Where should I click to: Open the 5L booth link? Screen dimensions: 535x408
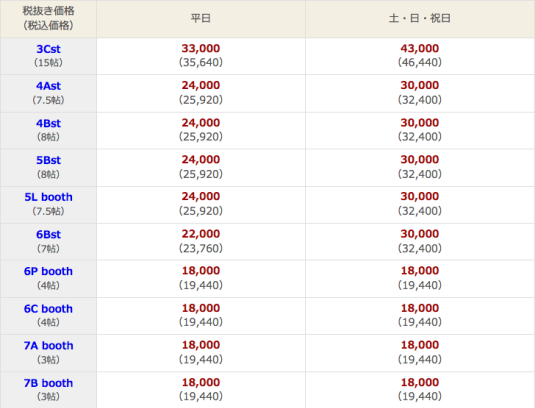pos(48,197)
